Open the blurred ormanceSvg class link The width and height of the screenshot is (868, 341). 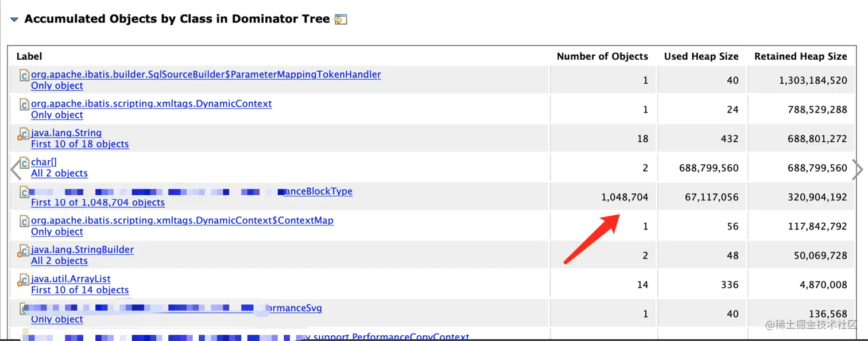point(294,308)
